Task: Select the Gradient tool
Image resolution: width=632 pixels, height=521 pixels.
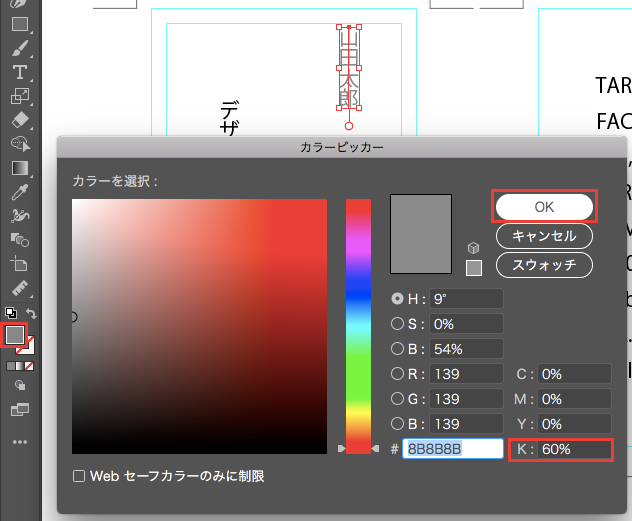Action: coord(19,168)
